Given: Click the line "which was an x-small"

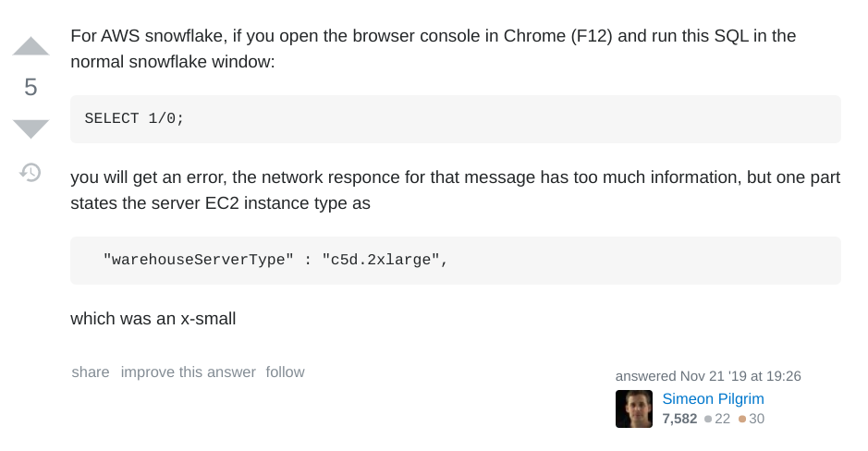Looking at the screenshot, I should pyautogui.click(x=153, y=319).
